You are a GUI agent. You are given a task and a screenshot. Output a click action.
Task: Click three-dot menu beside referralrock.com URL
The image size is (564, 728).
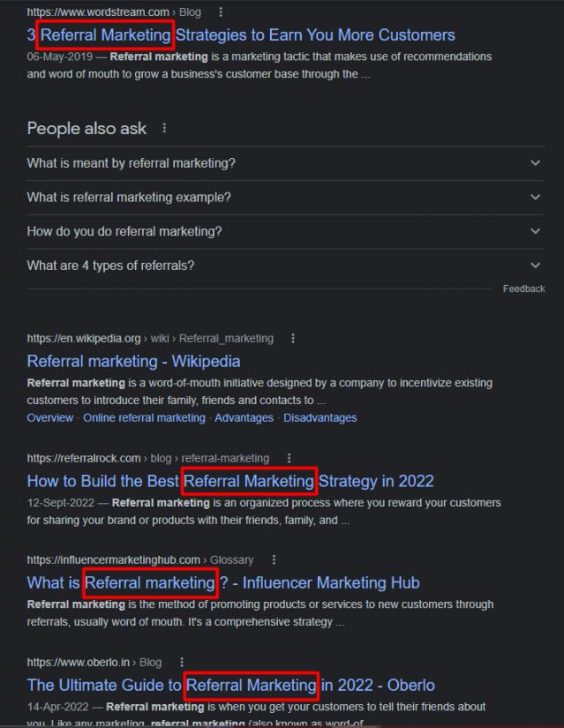[289, 458]
